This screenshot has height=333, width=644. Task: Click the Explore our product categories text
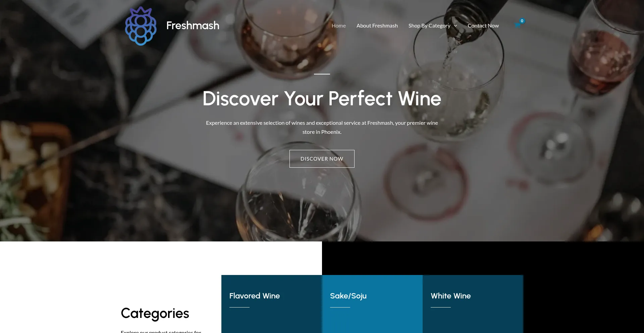point(161,331)
